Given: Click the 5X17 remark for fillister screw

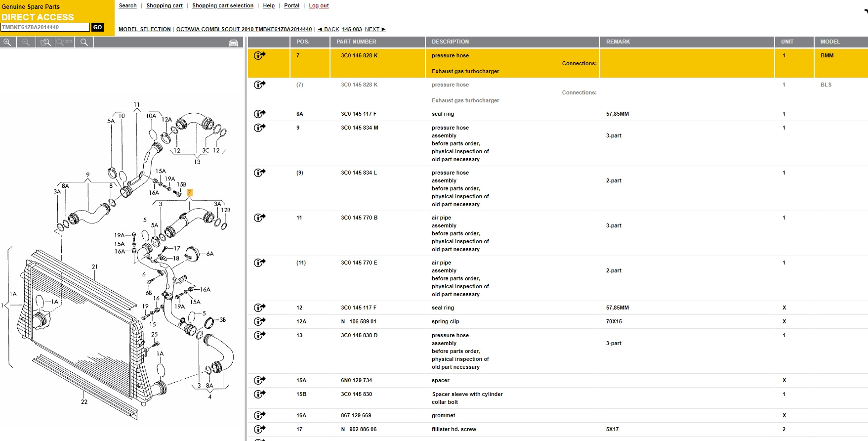Looking at the screenshot, I should [612, 429].
